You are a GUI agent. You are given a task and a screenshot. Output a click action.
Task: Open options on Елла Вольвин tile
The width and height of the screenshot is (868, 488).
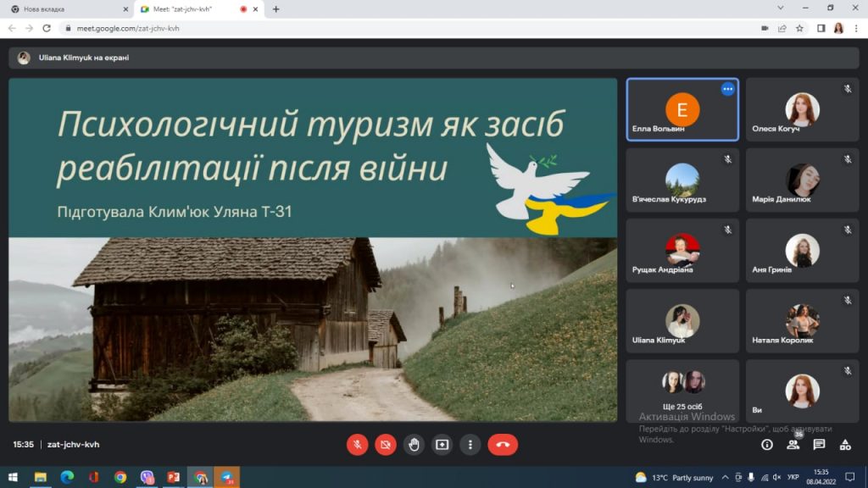727,89
